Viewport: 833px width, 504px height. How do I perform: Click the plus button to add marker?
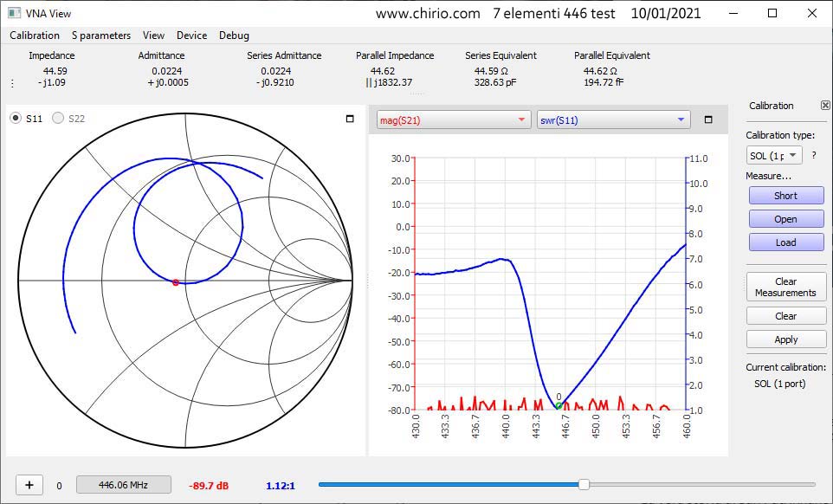[x=29, y=485]
